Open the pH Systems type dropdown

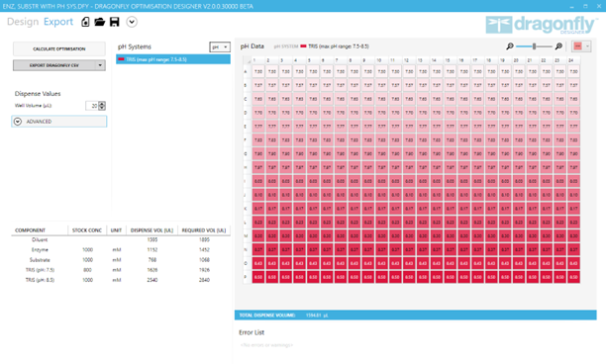[220, 47]
